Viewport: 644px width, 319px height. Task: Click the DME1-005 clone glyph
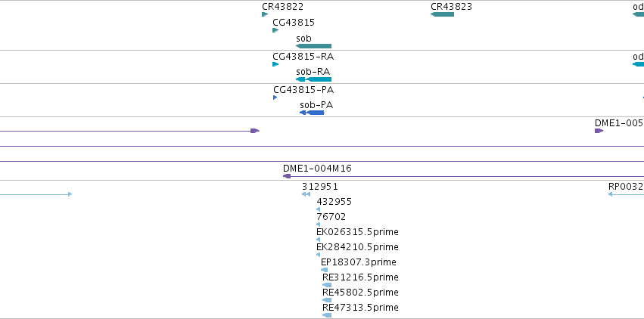599,131
